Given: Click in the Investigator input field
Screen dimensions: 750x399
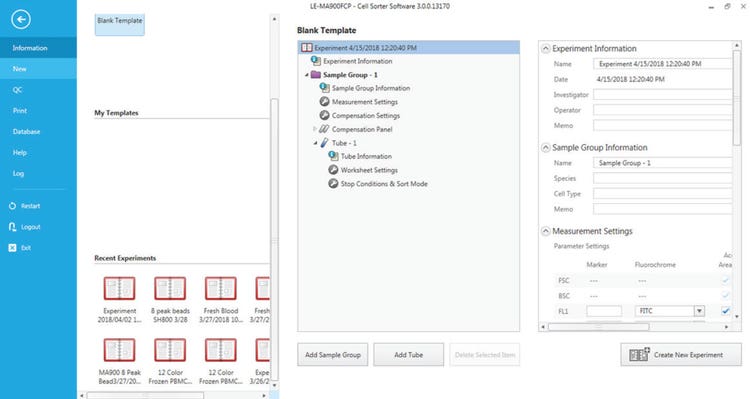Looking at the screenshot, I should point(662,95).
